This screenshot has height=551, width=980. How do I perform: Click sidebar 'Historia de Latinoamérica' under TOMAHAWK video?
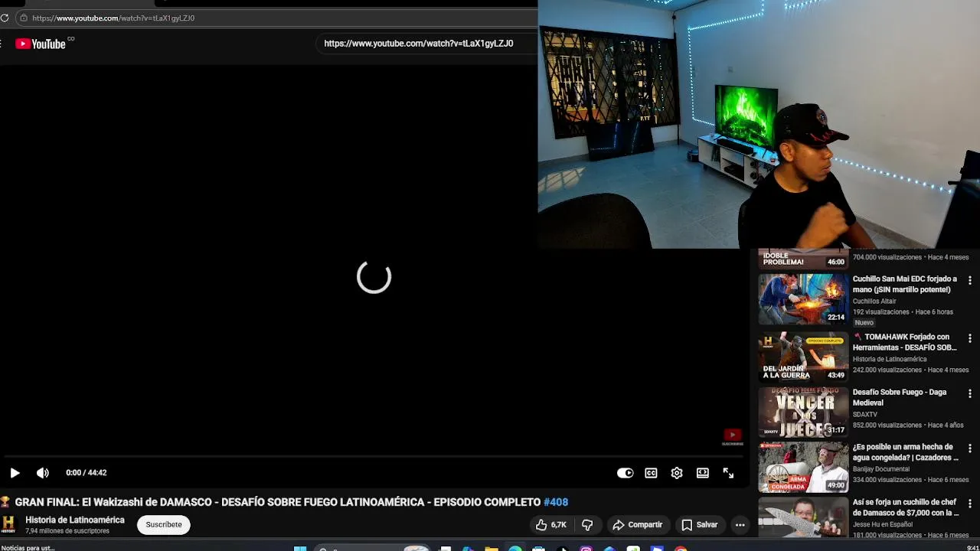[x=890, y=359]
